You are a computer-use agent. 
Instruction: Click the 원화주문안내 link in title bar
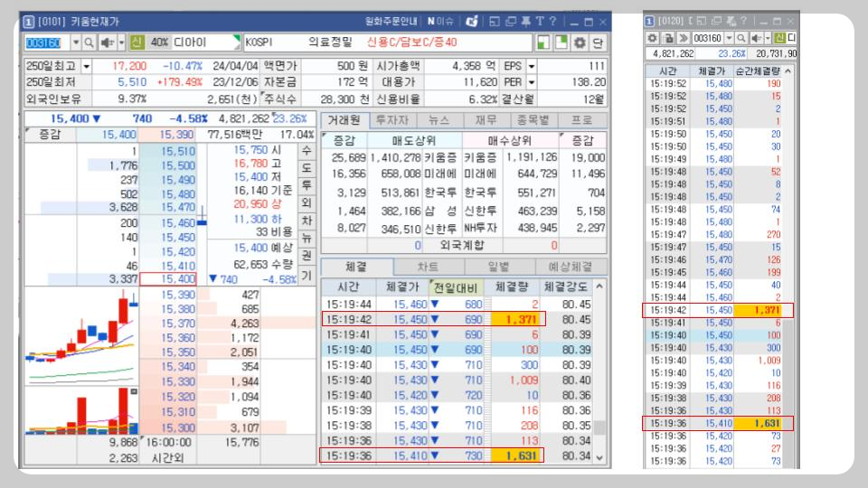(391, 22)
